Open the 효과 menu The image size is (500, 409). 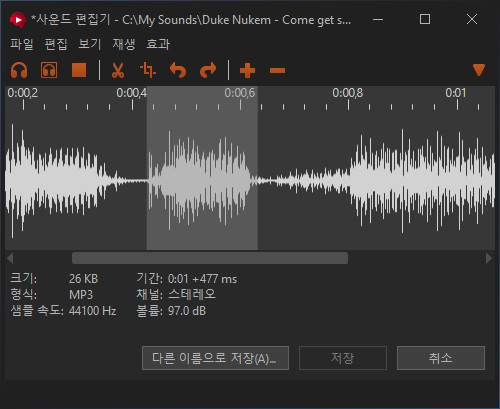(x=158, y=44)
